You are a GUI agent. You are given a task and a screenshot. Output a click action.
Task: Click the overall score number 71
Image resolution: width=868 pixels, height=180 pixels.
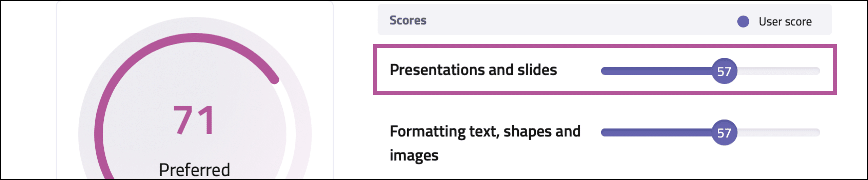point(194,120)
